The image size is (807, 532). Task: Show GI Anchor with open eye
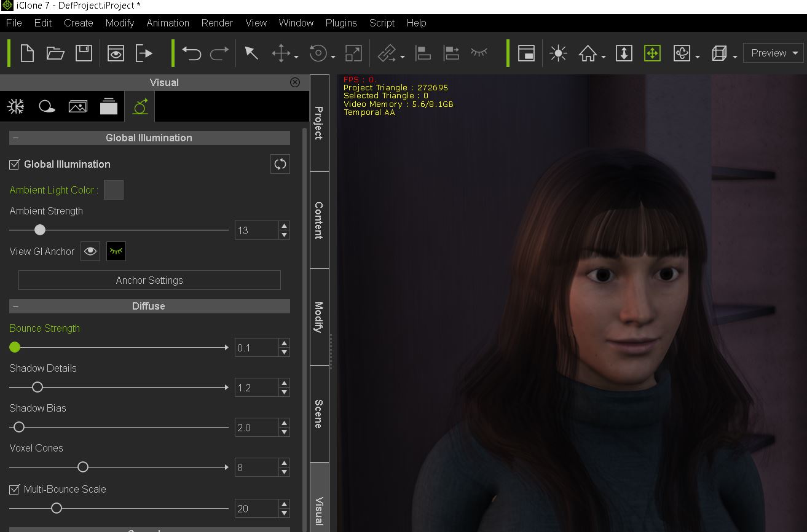coord(90,251)
